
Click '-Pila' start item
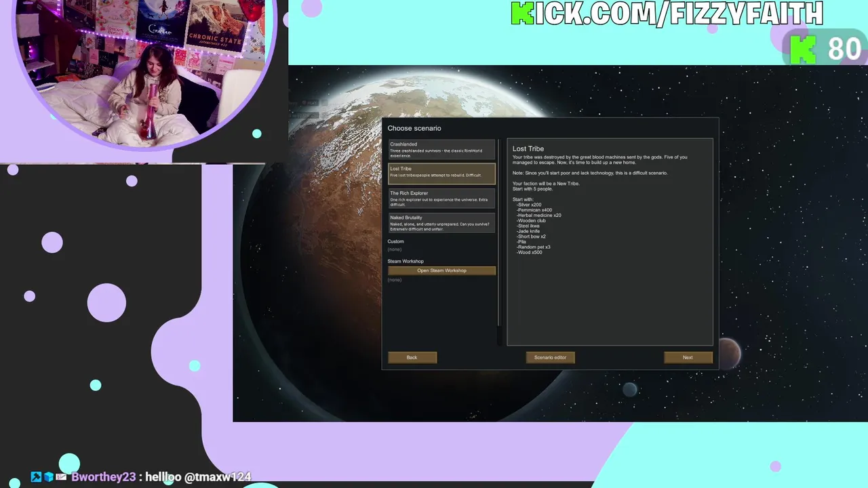click(x=521, y=241)
